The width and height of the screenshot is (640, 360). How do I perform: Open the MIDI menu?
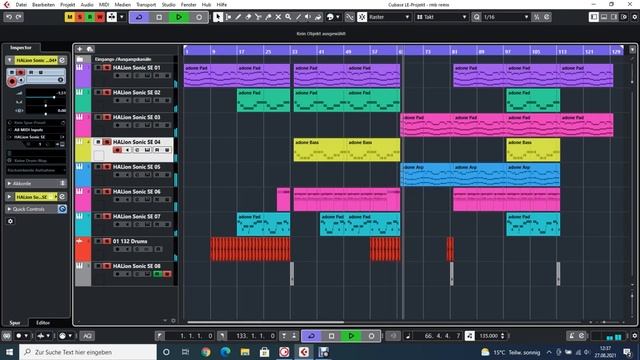point(104,4)
